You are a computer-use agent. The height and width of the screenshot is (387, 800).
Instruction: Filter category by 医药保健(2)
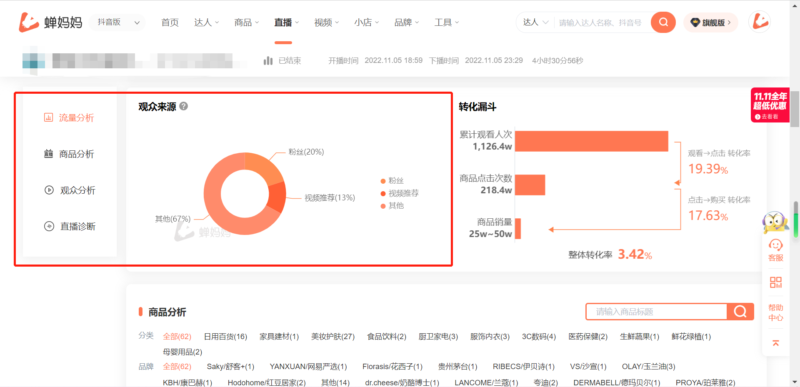pyautogui.click(x=588, y=337)
